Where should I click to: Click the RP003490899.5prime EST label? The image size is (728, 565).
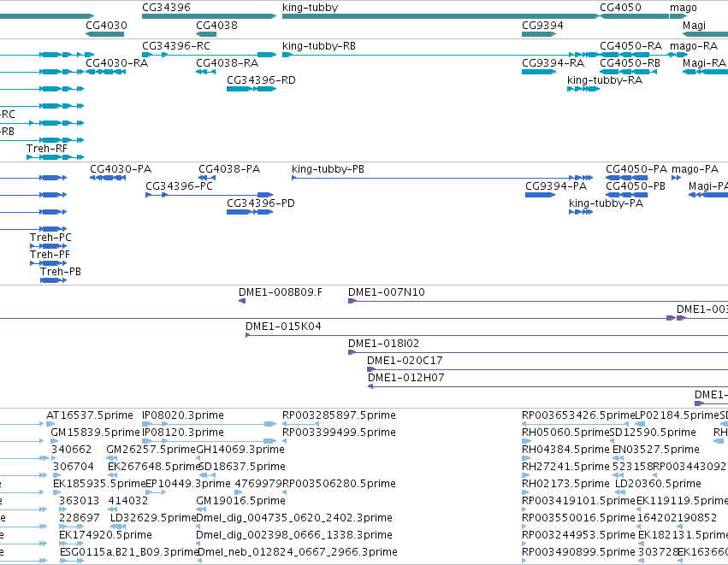(578, 553)
